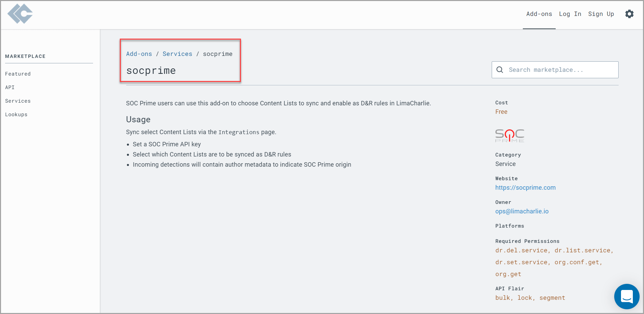Viewport: 644px width, 314px height.
Task: Click the lock API flair tag
Action: click(525, 298)
